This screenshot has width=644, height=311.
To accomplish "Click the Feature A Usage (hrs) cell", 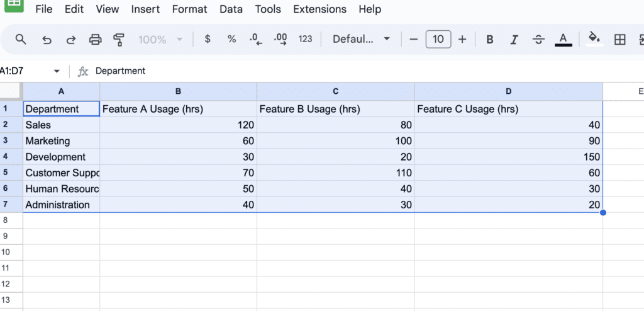I will [x=178, y=109].
